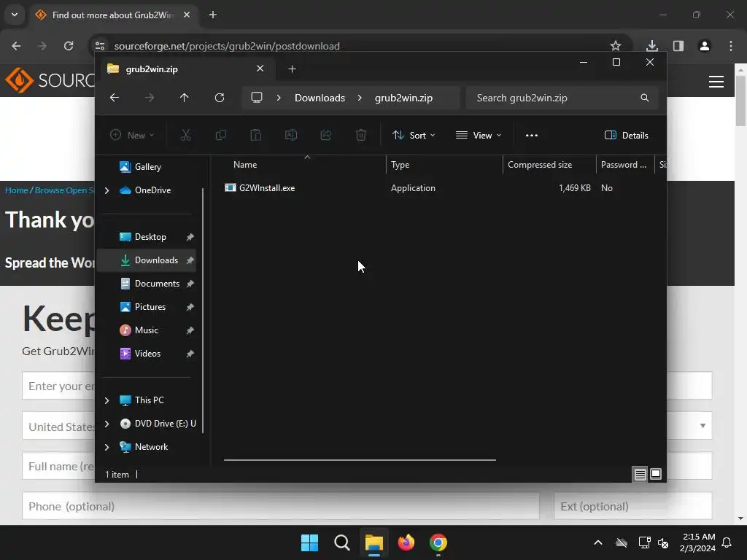The width and height of the screenshot is (747, 560).
Task: Click Firefox icon in taskbar
Action: (406, 542)
